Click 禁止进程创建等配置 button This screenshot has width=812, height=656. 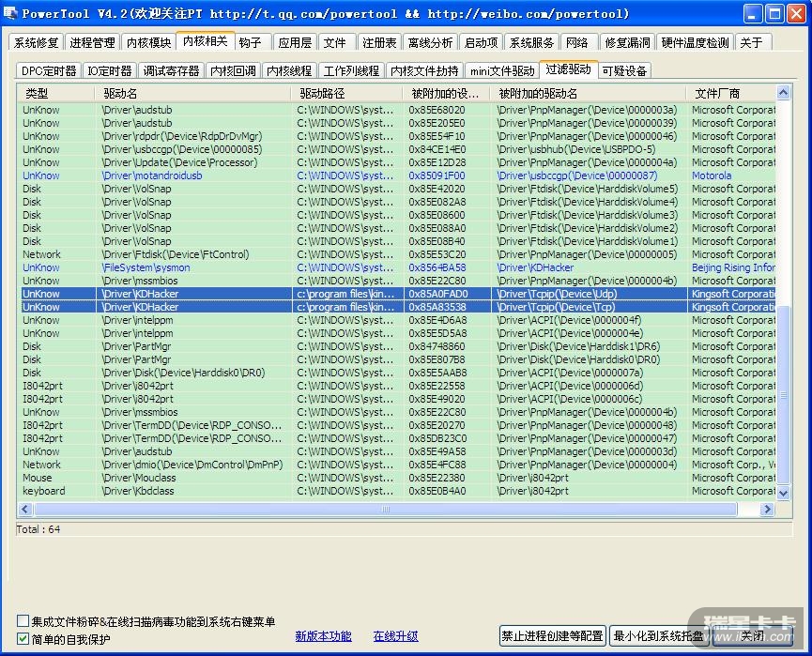coord(553,635)
